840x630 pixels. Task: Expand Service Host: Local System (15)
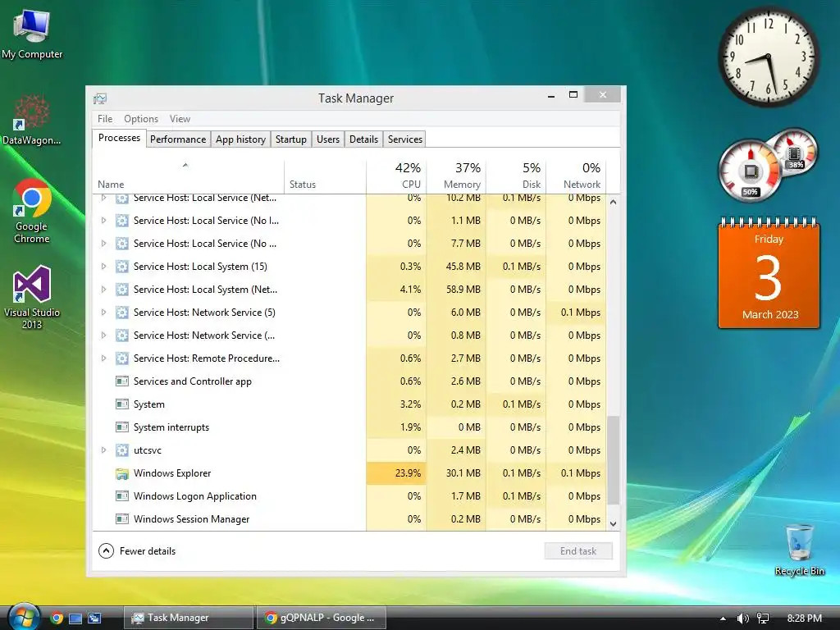click(x=104, y=267)
